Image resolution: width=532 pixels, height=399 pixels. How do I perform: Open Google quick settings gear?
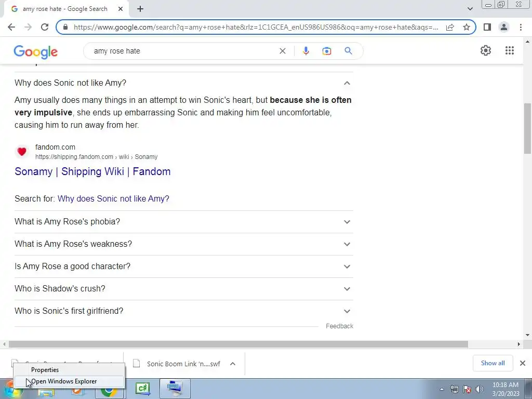486,50
